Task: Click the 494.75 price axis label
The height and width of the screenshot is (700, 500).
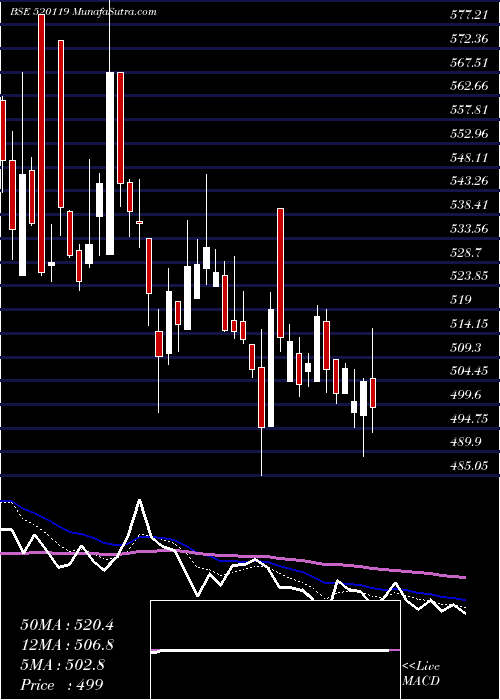Action: coord(468,419)
